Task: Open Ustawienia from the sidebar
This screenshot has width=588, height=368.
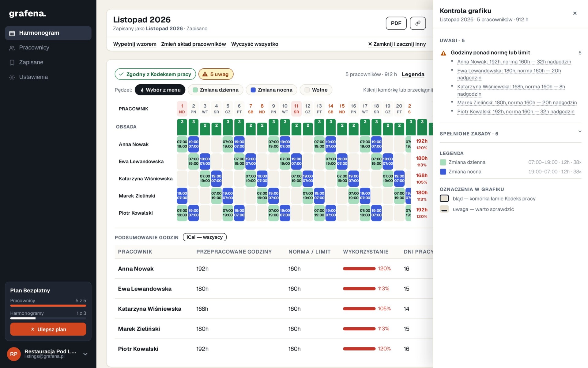Action: click(48, 77)
